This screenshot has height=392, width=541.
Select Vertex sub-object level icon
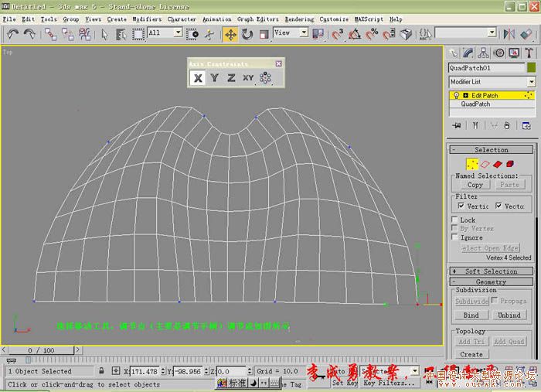pos(472,164)
